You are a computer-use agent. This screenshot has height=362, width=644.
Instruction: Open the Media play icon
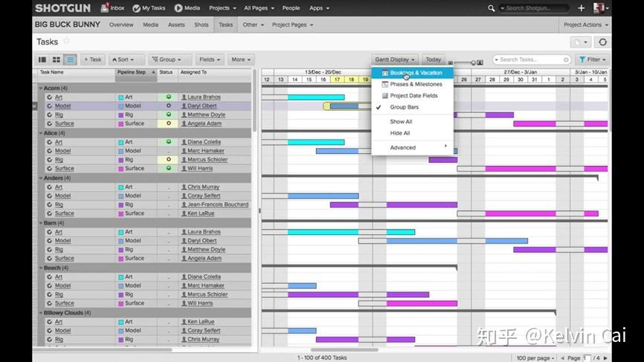point(178,8)
